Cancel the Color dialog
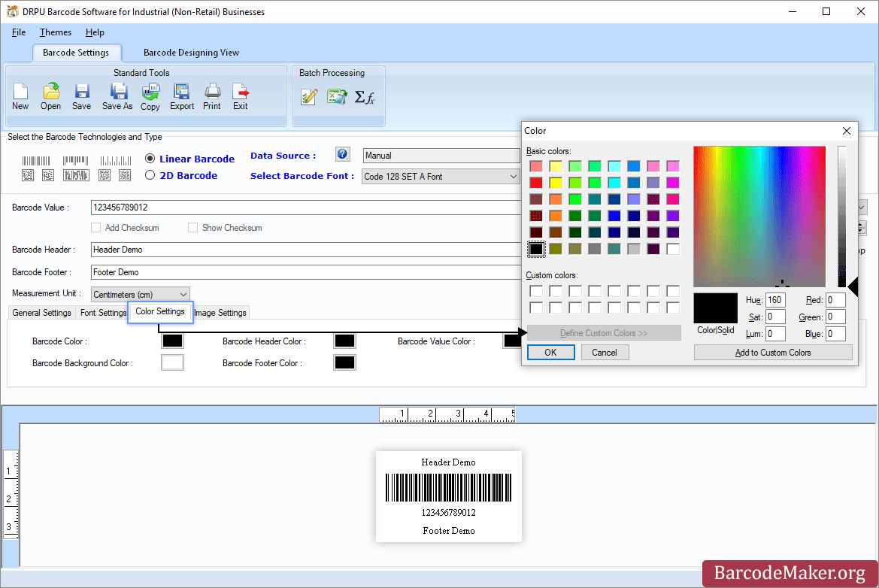Screen dimensions: 879x588 tap(605, 352)
